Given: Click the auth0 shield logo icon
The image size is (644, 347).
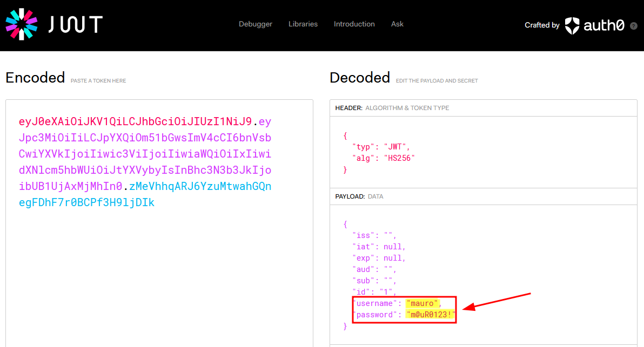Looking at the screenshot, I should tap(572, 25).
